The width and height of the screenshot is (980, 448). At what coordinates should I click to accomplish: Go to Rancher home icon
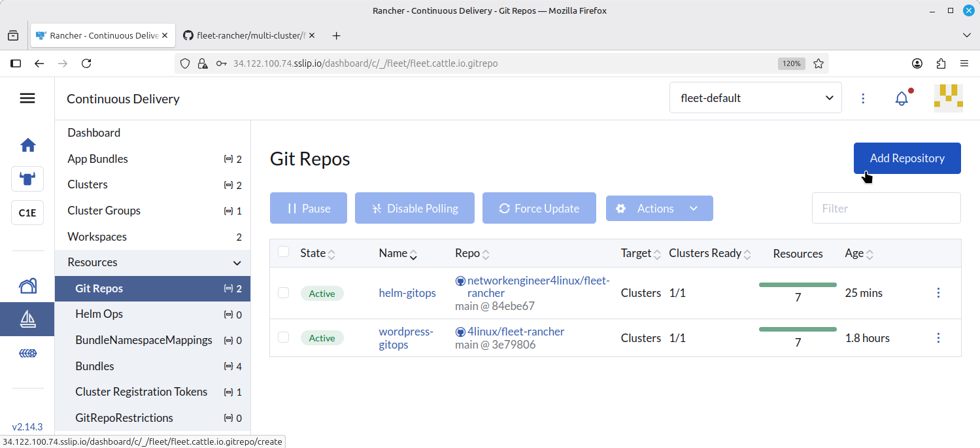click(27, 145)
